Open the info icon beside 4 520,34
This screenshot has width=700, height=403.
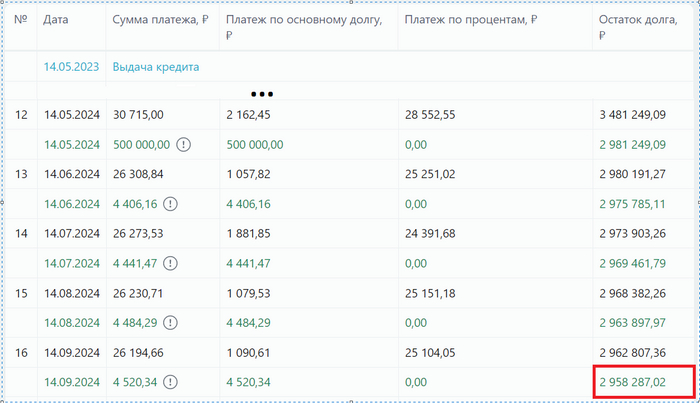coord(170,382)
